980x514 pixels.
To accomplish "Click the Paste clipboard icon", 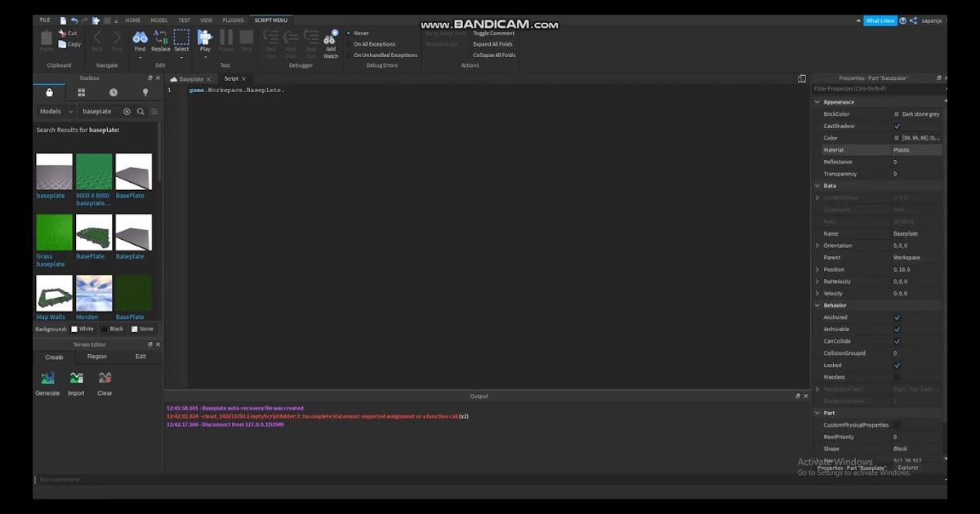I will click(x=47, y=37).
